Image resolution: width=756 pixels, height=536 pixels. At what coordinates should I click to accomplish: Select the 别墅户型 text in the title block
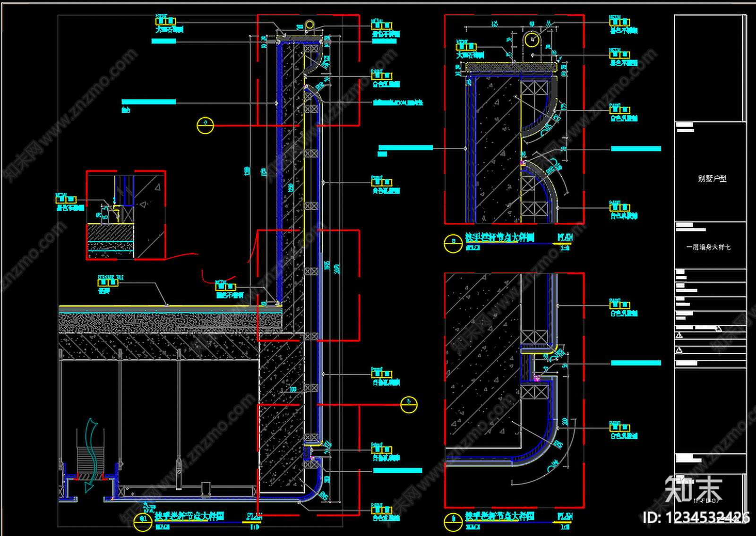712,179
